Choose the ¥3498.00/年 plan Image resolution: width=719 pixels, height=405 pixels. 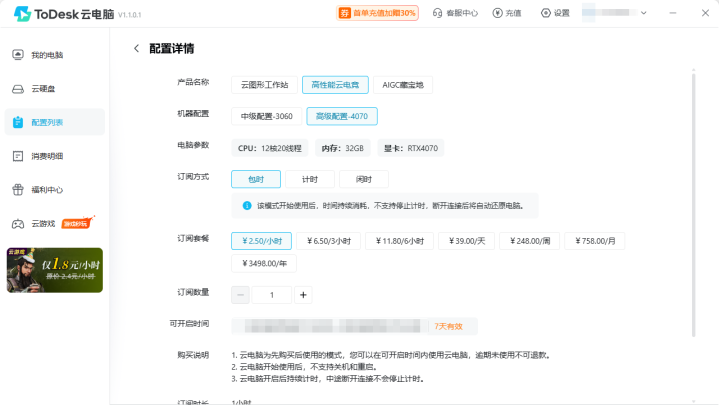264,263
